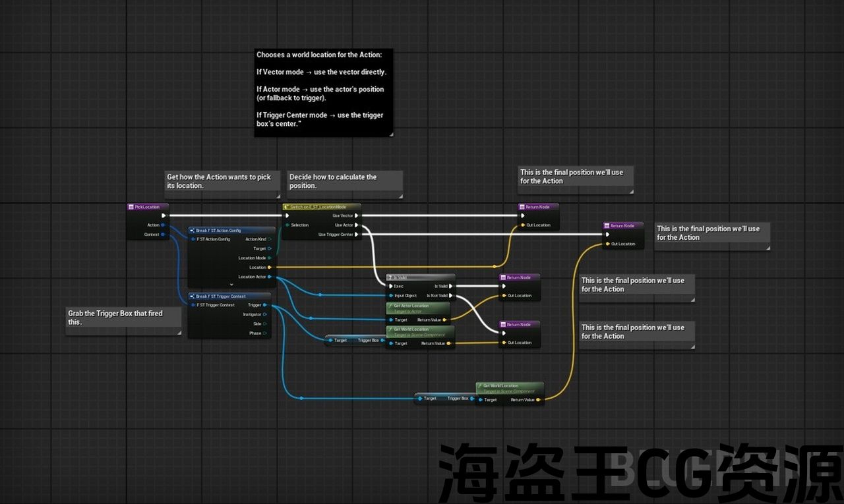Click the PickLocation function entry node icon
The height and width of the screenshot is (504, 844).
coord(131,207)
